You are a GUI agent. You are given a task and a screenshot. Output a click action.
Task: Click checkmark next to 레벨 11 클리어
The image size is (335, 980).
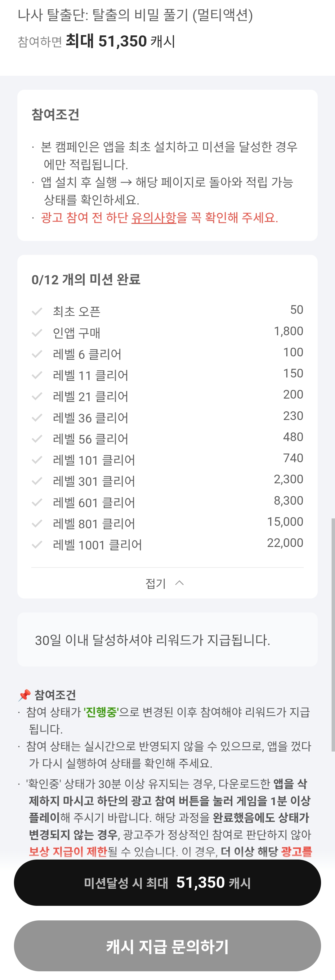point(37,376)
